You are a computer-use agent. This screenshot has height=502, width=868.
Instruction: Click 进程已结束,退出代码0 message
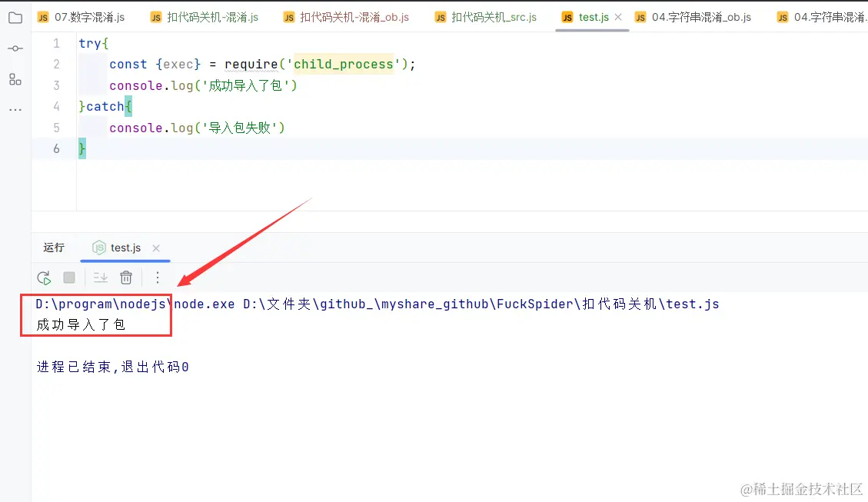(x=113, y=367)
